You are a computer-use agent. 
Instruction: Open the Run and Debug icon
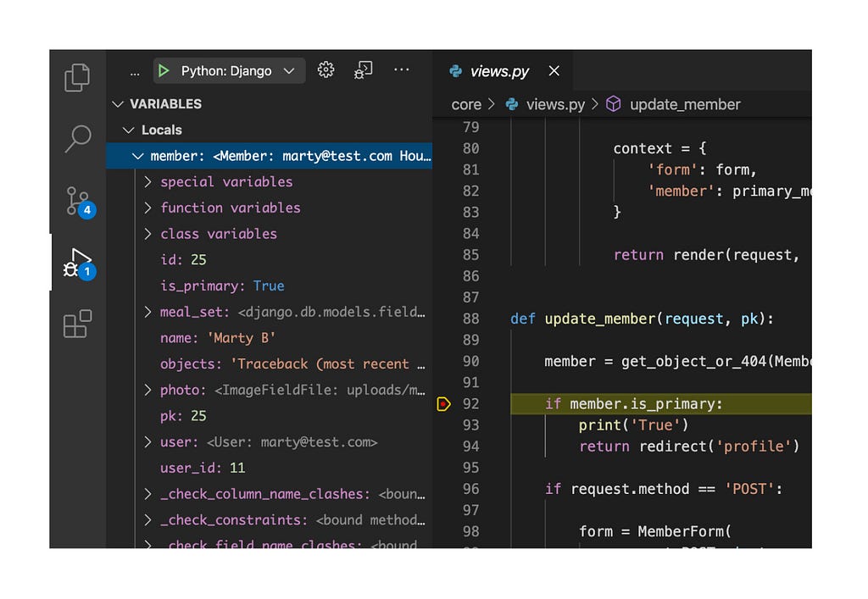click(79, 263)
